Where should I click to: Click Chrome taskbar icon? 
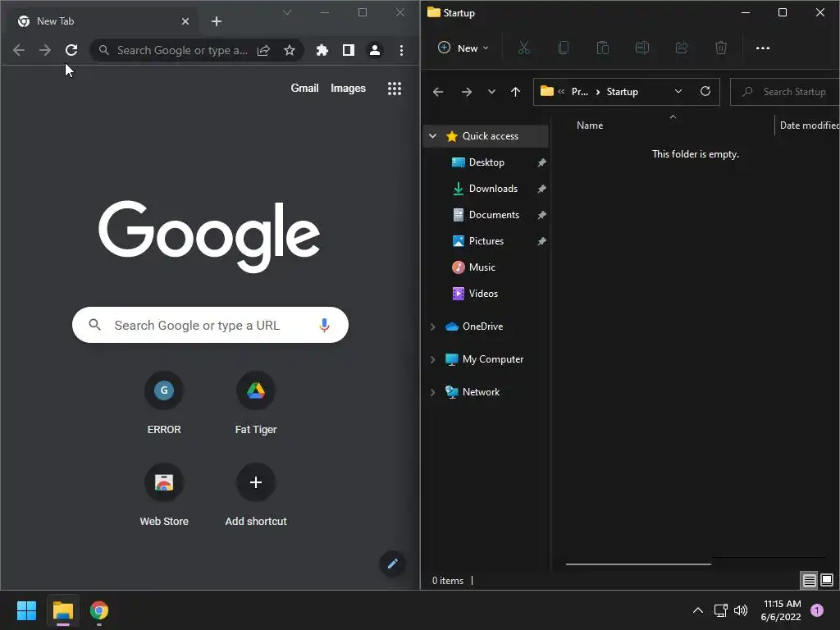(x=99, y=610)
